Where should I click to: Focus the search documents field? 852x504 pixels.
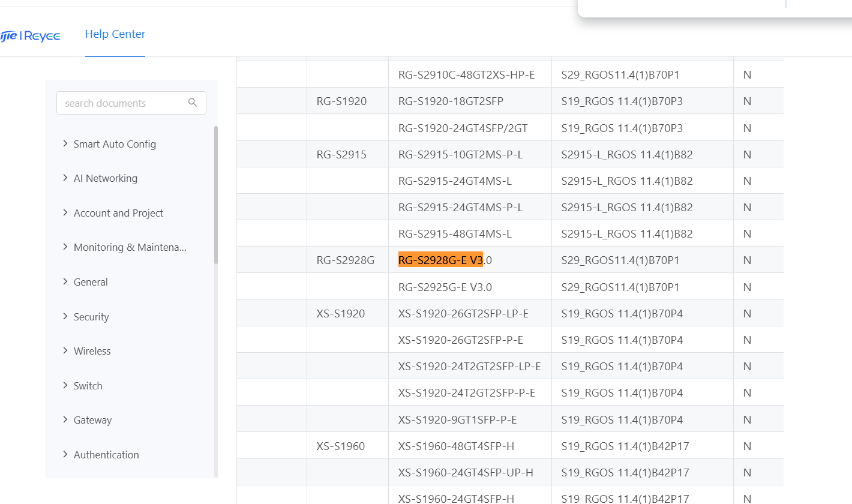(x=131, y=103)
